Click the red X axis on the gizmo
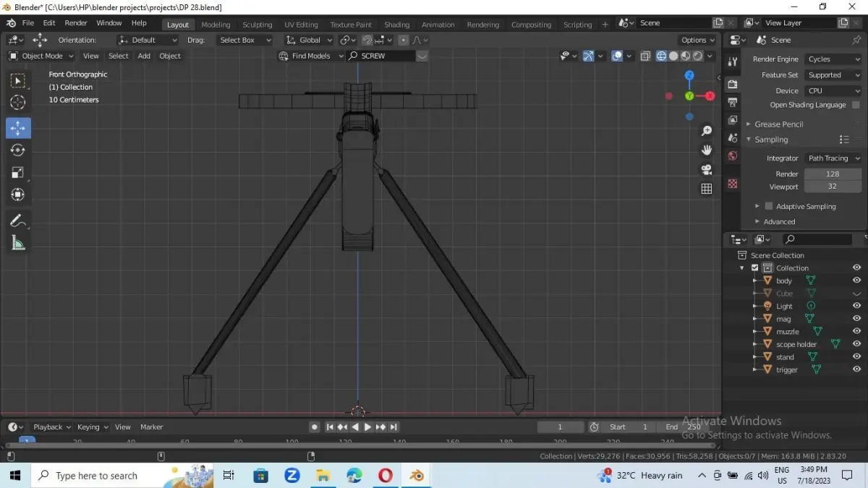This screenshot has width=868, height=488. 710,95
